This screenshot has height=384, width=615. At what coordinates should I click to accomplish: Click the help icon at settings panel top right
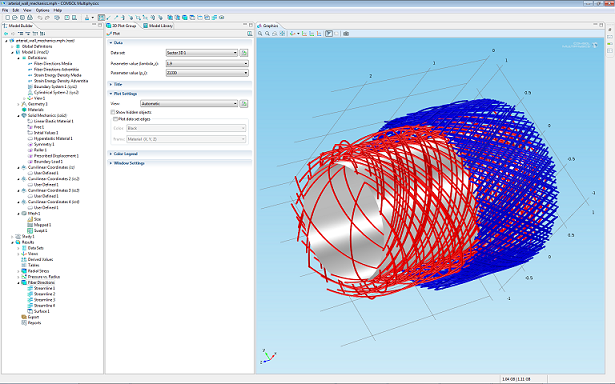coord(249,34)
